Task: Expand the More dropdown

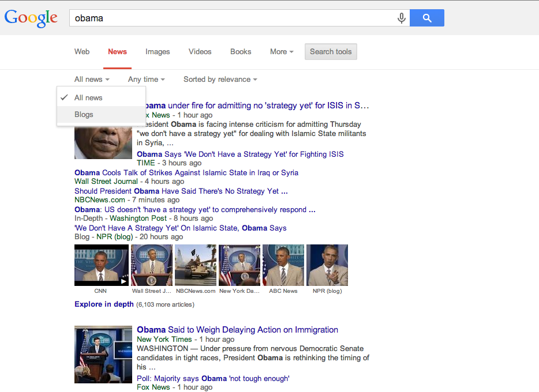Action: pos(282,51)
